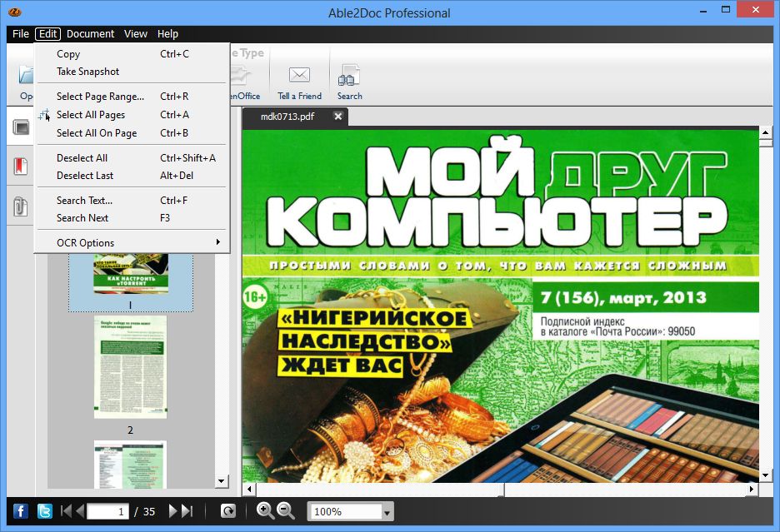Jump to last page button
This screenshot has width=780, height=532.
187,510
